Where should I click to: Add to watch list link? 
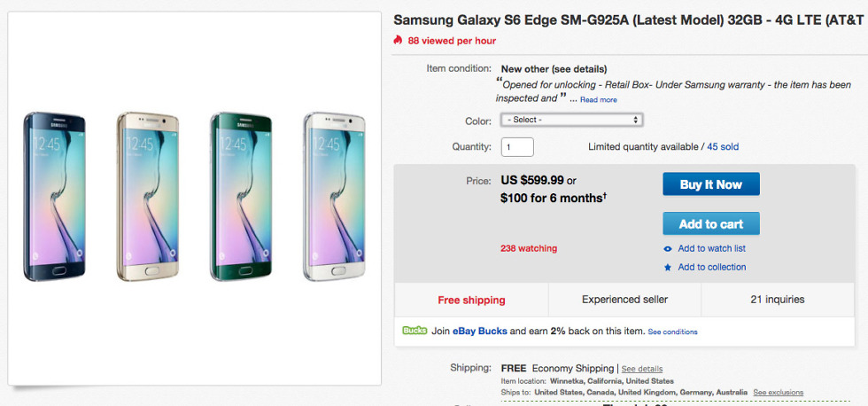[x=711, y=249]
